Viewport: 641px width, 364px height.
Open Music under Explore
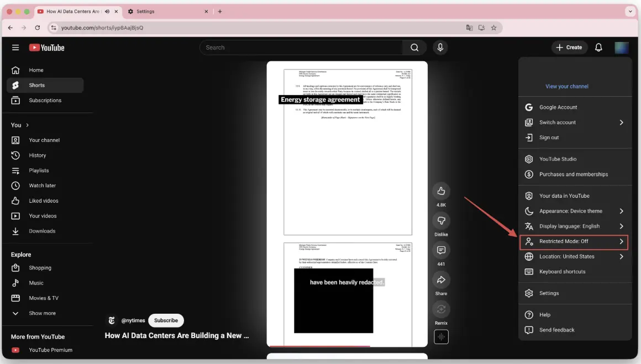pos(45,283)
